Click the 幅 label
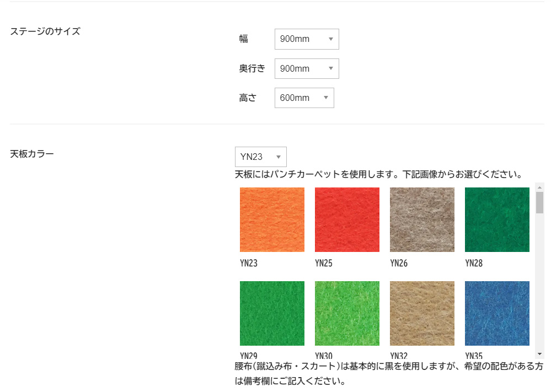Image resolution: width=551 pixels, height=392 pixels. pos(244,39)
